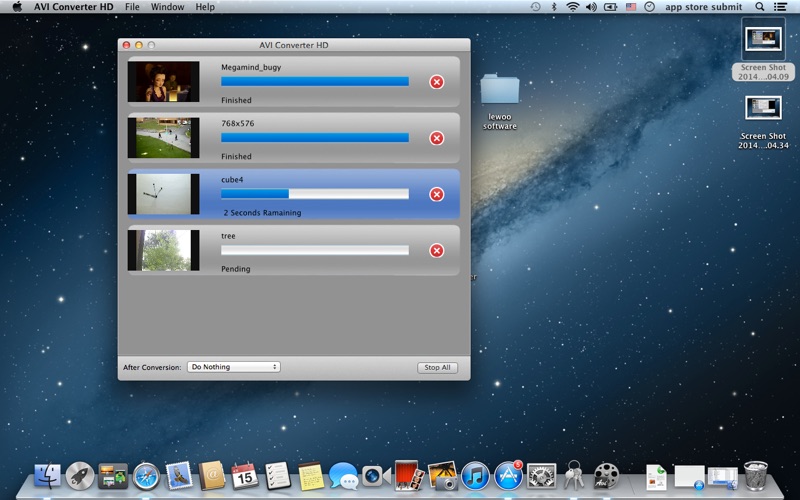Image resolution: width=800 pixels, height=500 pixels.
Task: Launch Launchpad rocket icon in the Dock
Action: click(x=80, y=476)
